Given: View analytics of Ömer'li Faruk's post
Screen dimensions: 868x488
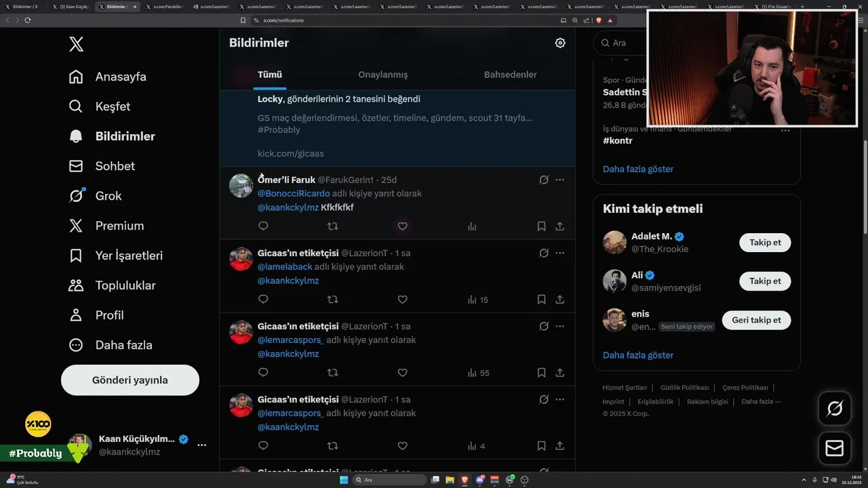Looking at the screenshot, I should click(x=472, y=226).
